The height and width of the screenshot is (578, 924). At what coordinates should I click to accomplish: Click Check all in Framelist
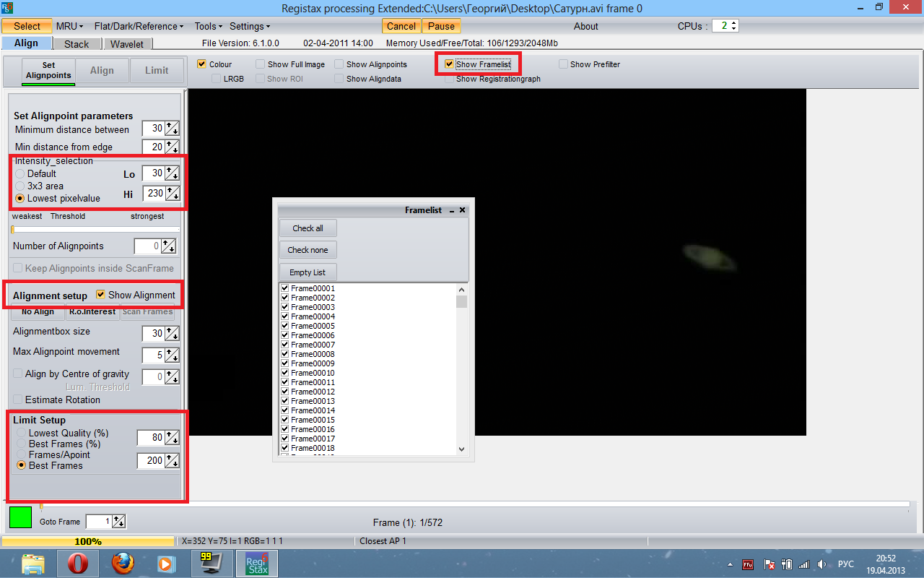[x=308, y=228]
